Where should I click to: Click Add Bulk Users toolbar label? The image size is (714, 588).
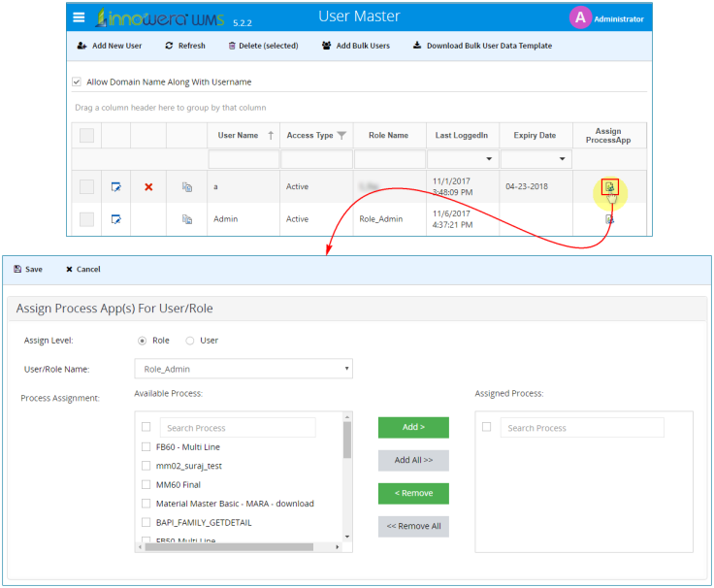pyautogui.click(x=363, y=46)
